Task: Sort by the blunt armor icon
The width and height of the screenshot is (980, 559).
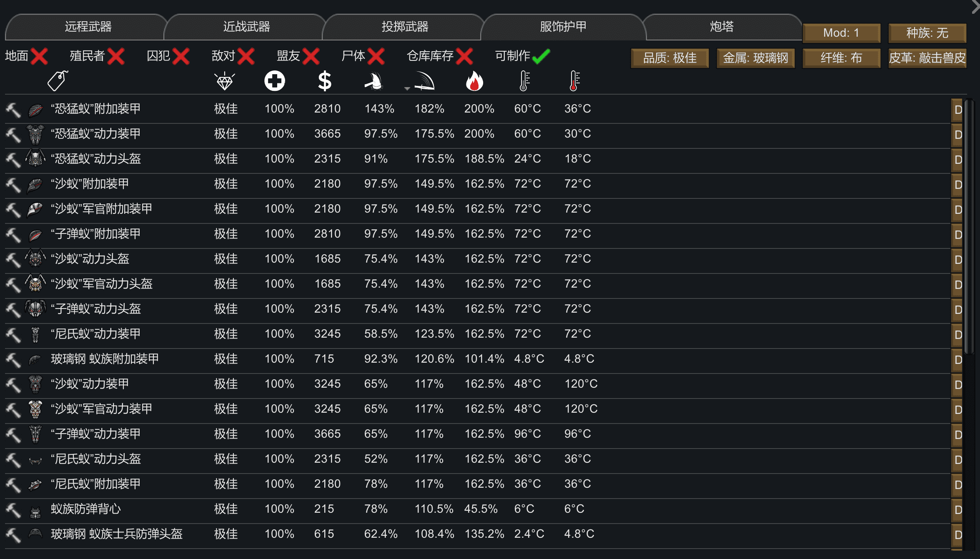Action: tap(374, 81)
